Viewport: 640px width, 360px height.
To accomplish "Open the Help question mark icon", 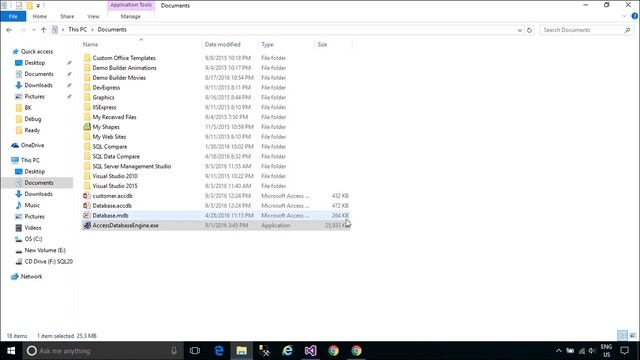I will (635, 16).
